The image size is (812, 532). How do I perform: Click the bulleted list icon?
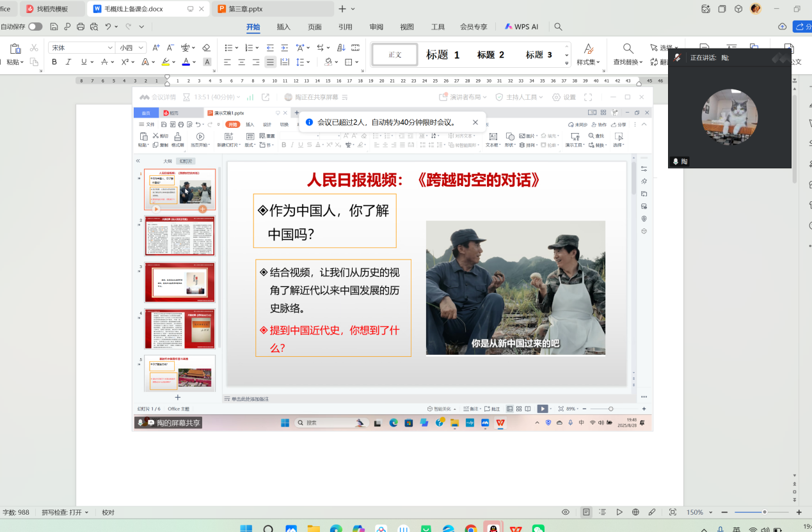click(x=228, y=48)
